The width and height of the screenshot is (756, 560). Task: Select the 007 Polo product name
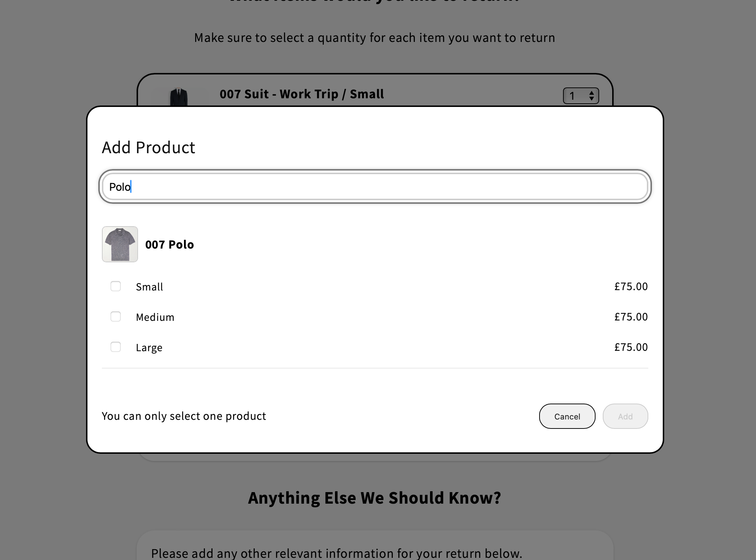[x=169, y=245]
